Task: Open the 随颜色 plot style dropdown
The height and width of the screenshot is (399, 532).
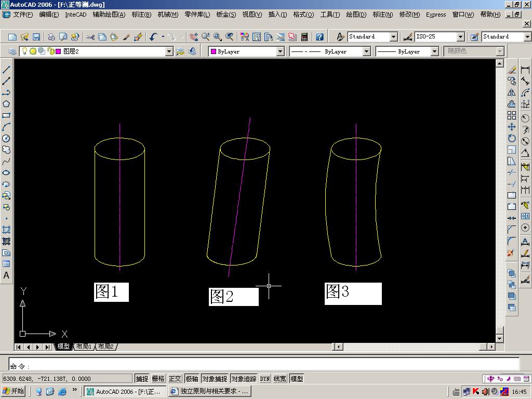Action: click(x=500, y=51)
